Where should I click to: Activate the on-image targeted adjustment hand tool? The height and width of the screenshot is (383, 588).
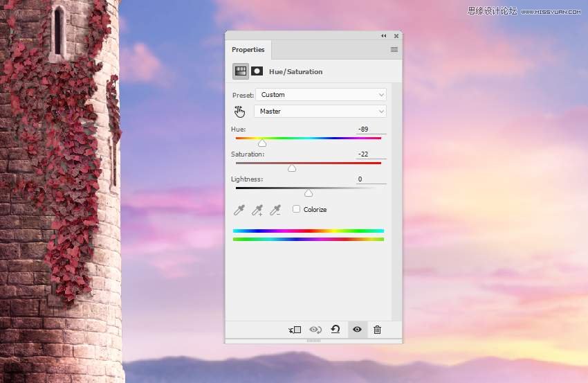[x=239, y=112]
